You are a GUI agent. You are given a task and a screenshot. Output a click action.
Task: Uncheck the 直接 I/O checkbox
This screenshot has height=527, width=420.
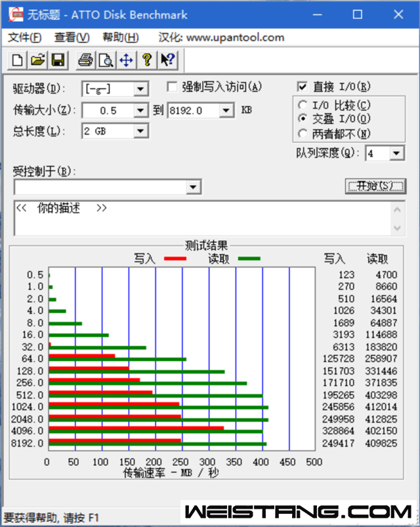pos(303,87)
